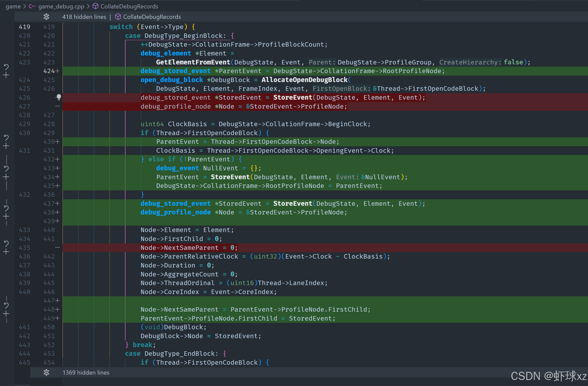The width and height of the screenshot is (588, 386).
Task: Revert the else-if block at lines 432-435
Action: [6, 169]
